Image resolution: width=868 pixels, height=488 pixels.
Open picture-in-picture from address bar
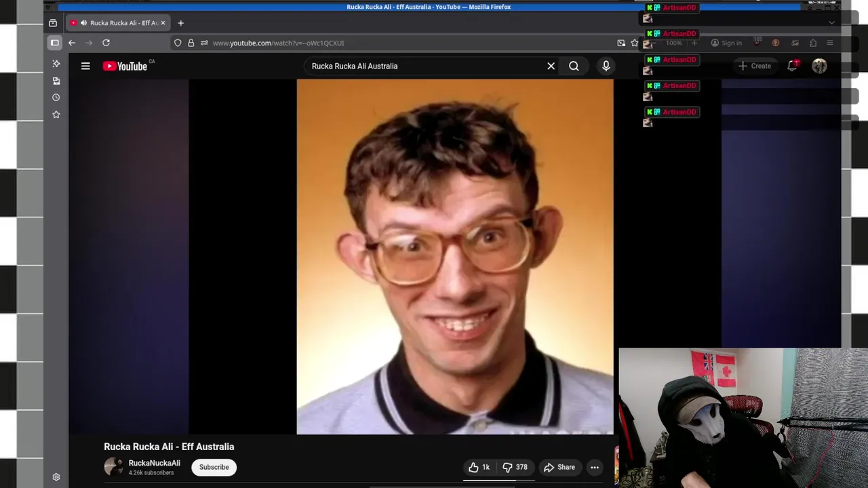[x=621, y=43]
